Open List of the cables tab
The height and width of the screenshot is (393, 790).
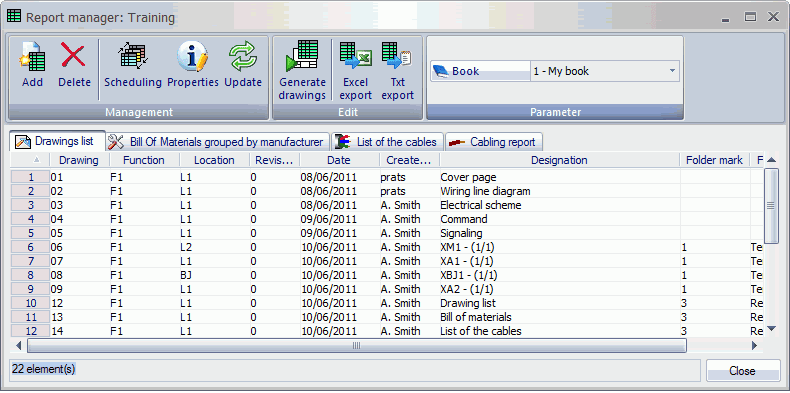pyautogui.click(x=387, y=142)
